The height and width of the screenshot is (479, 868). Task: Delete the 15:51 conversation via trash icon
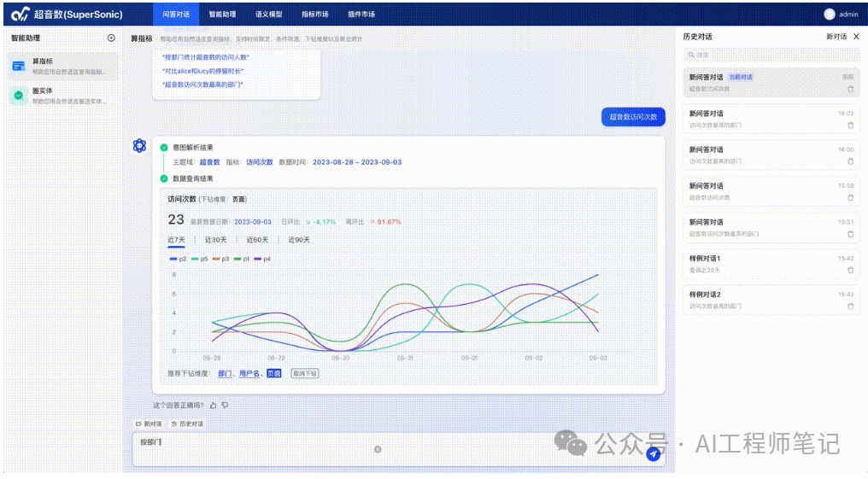click(x=851, y=234)
